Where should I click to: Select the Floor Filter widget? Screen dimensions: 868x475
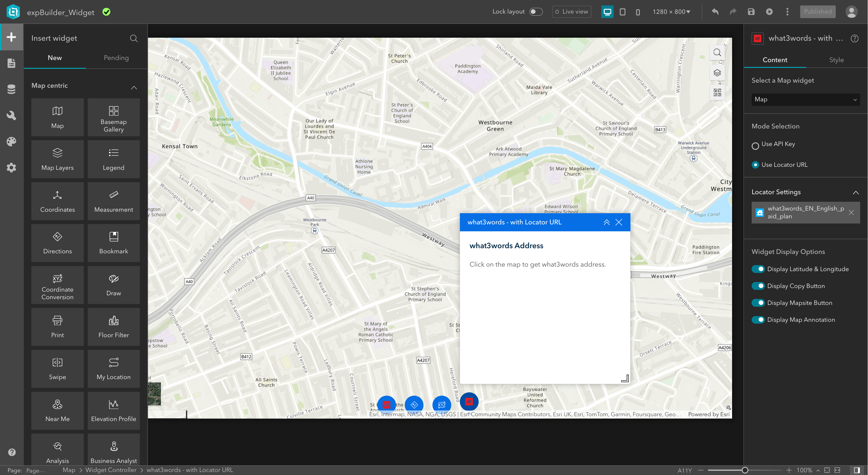(x=114, y=327)
